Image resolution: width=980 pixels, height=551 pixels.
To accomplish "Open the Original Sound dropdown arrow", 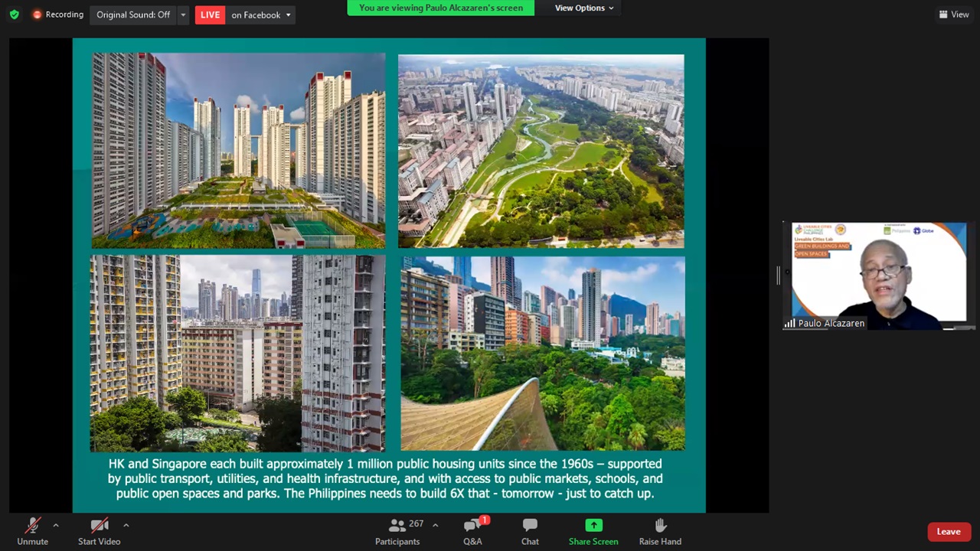I will [183, 15].
